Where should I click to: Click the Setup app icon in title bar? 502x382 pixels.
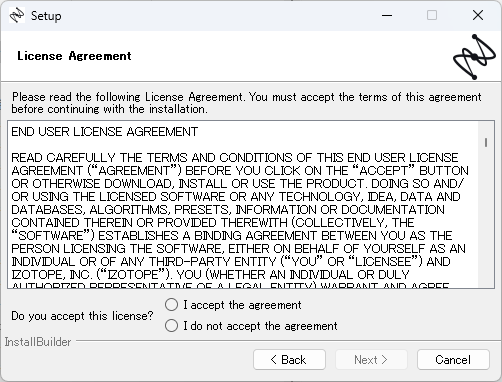pyautogui.click(x=17, y=15)
